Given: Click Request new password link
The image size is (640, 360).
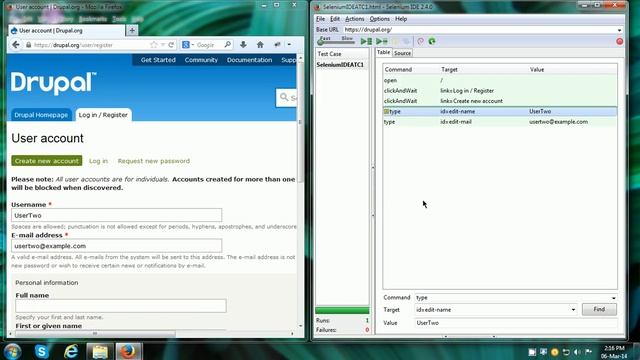Looking at the screenshot, I should (154, 161).
